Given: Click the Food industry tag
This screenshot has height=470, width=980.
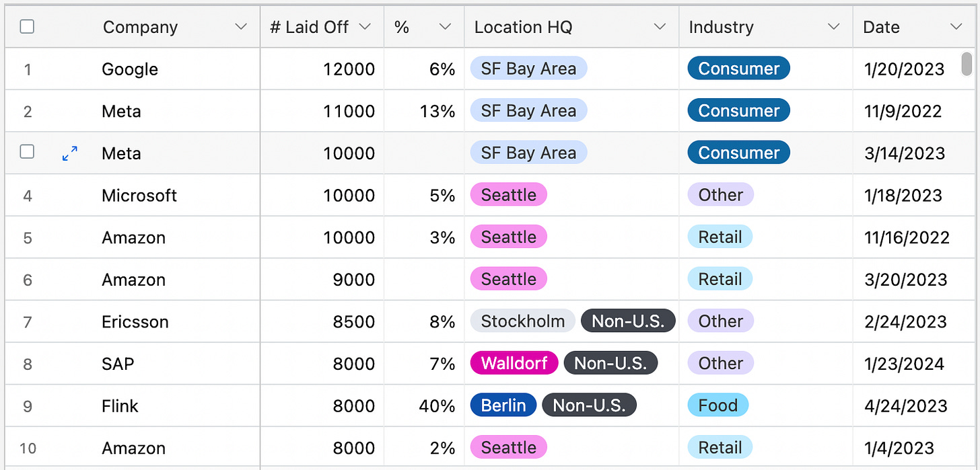Looking at the screenshot, I should point(718,405).
